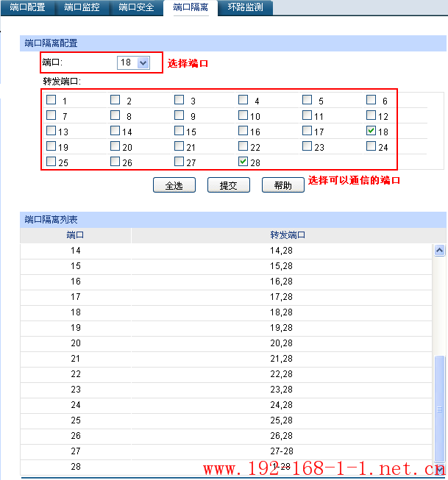Screen dimensions: 448x480
Task: Select forwarding ports cell 22,28
Action: 282,374
